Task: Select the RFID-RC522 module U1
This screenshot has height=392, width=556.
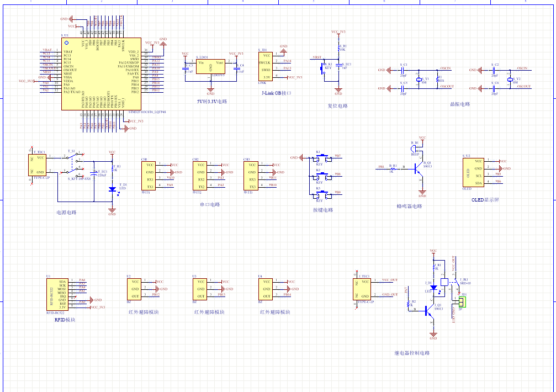Action: tap(57, 293)
